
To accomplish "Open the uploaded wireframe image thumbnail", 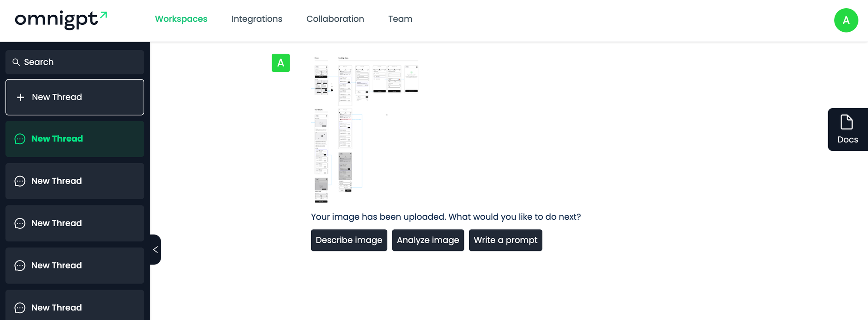I will point(365,129).
